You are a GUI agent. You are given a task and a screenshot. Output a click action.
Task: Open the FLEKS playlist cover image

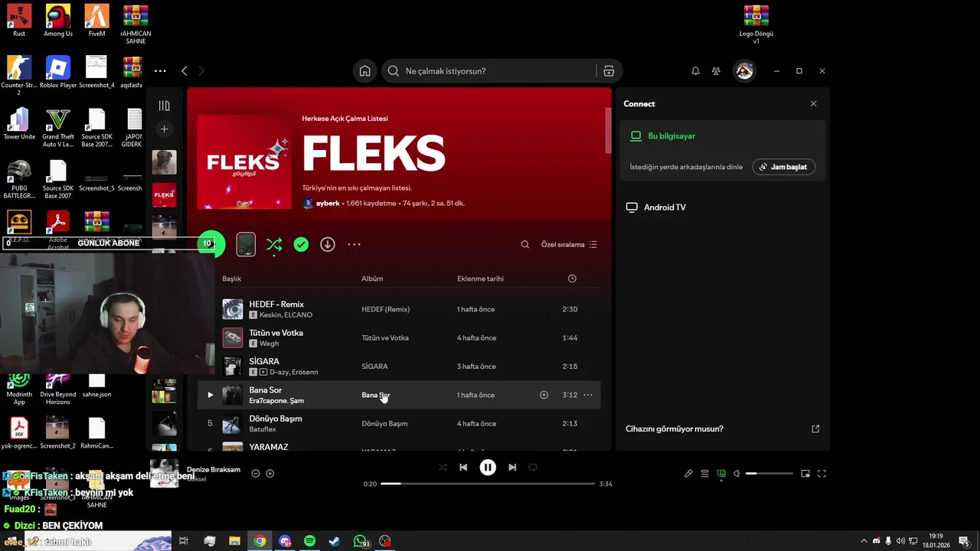pyautogui.click(x=244, y=162)
